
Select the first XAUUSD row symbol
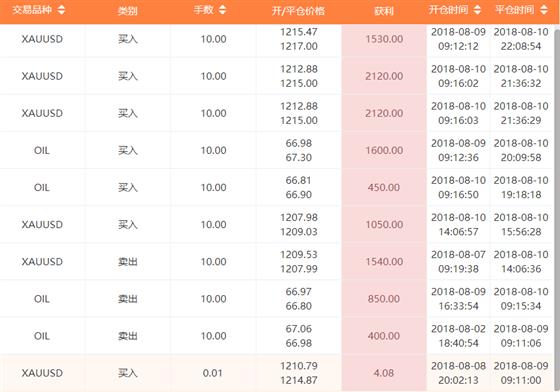coord(42,39)
